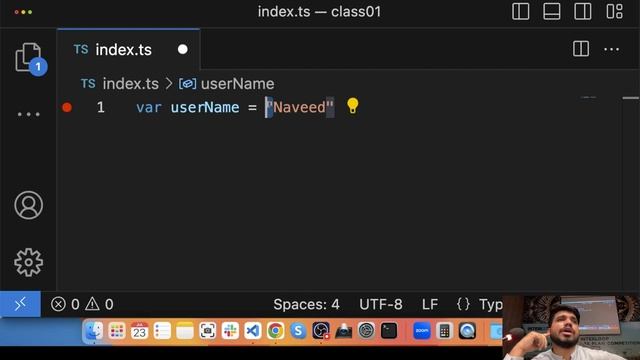Viewport: 640px width, 360px height.
Task: Toggle the bottom panel layout
Action: pos(551,11)
